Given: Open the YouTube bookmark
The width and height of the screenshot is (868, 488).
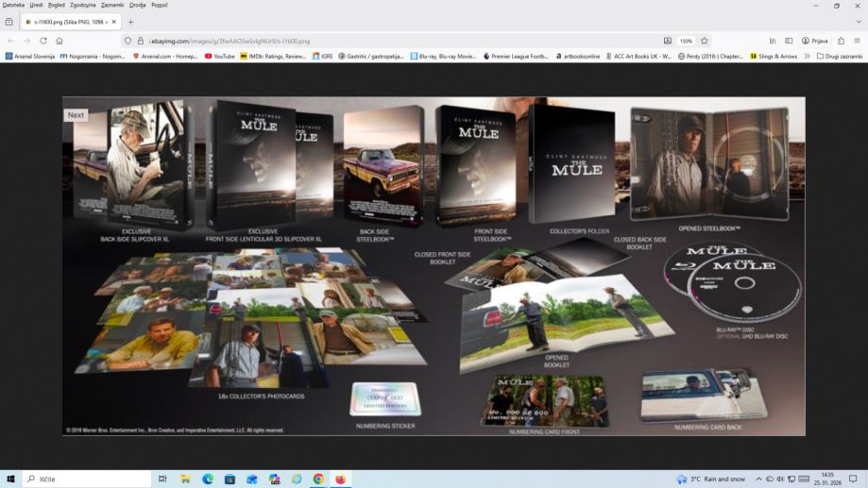Looking at the screenshot, I should [220, 57].
